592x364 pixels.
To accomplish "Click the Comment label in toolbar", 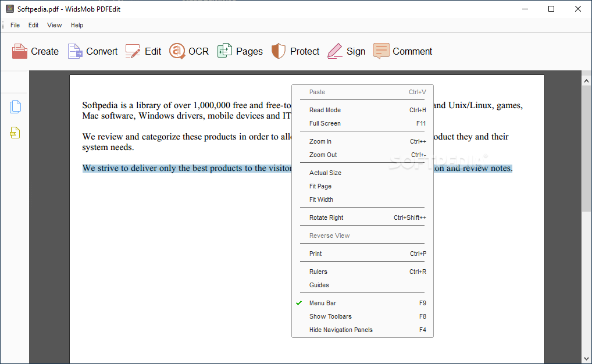I will click(412, 51).
